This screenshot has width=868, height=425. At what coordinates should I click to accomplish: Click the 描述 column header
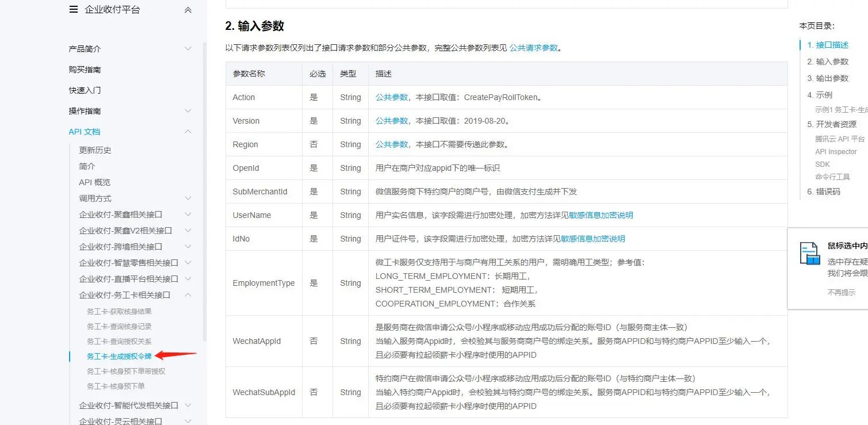[x=578, y=74]
